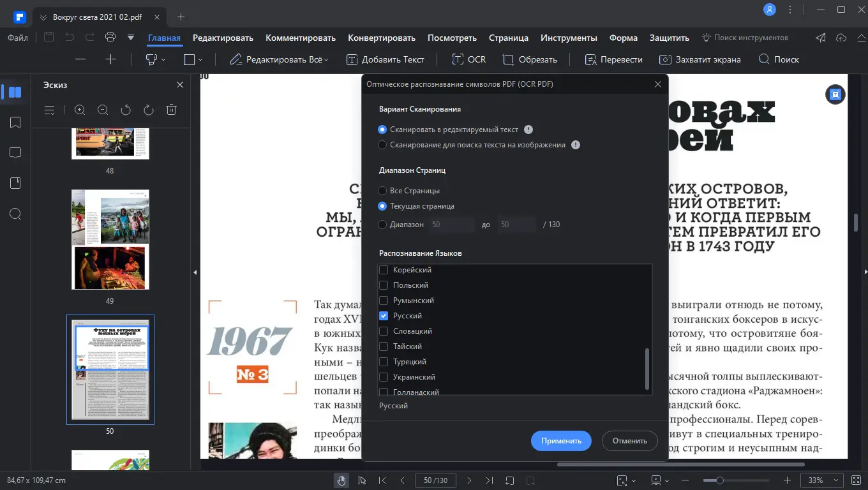This screenshot has height=490, width=868.
Task: Open the Bookmarks panel
Action: pos(14,122)
